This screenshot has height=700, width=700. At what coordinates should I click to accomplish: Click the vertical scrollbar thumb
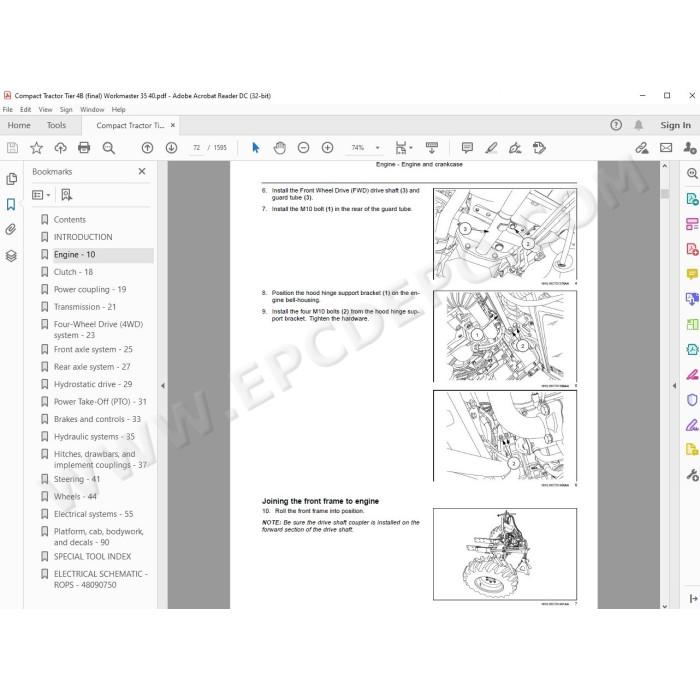(665, 193)
